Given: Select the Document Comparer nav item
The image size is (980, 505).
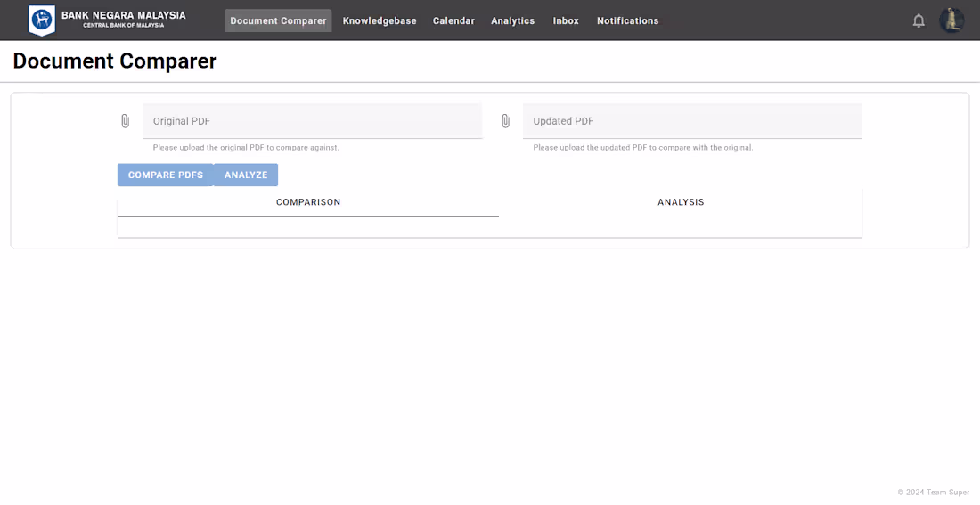Looking at the screenshot, I should point(278,20).
